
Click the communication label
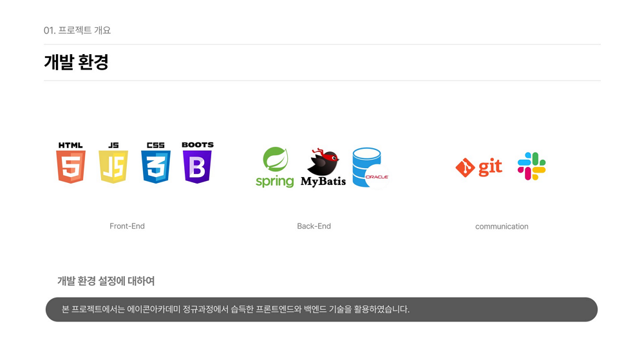(502, 226)
